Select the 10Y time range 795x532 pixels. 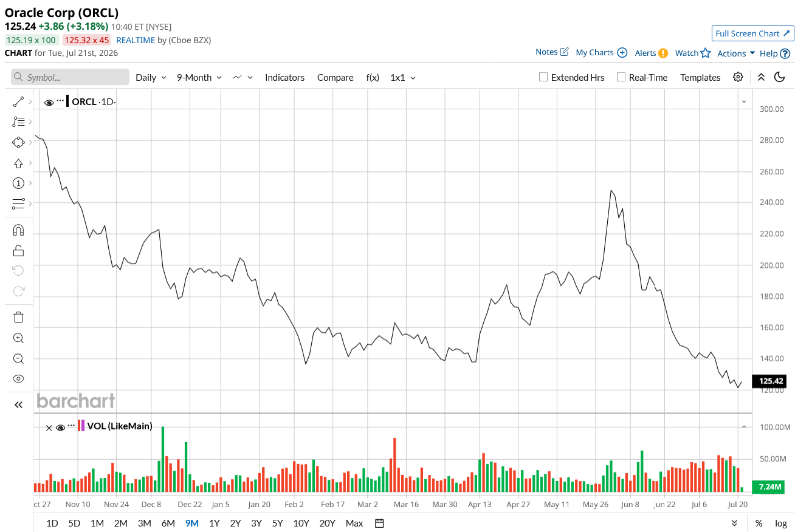point(301,523)
